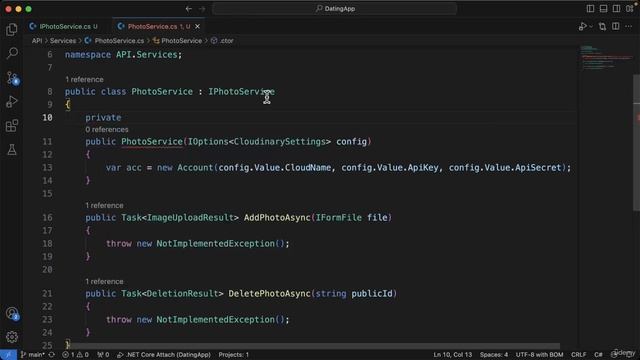This screenshot has height=360, width=640.
Task: Click the main branch indicator
Action: [33, 355]
